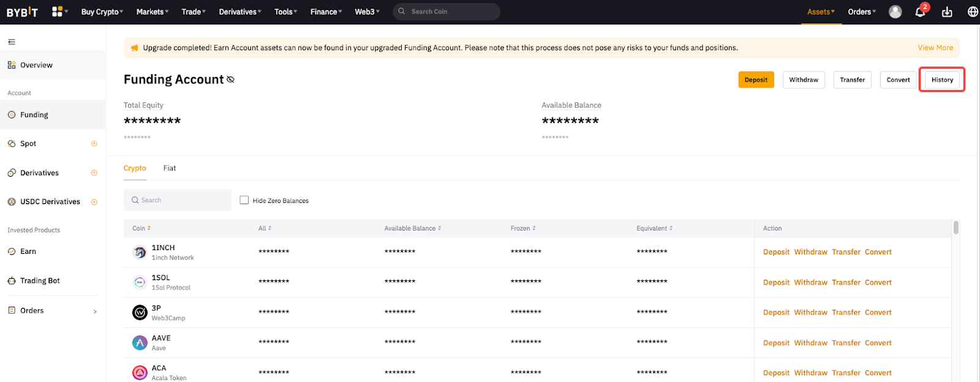Click the plus icon beside Spot
The width and height of the screenshot is (980, 382).
(x=94, y=143)
